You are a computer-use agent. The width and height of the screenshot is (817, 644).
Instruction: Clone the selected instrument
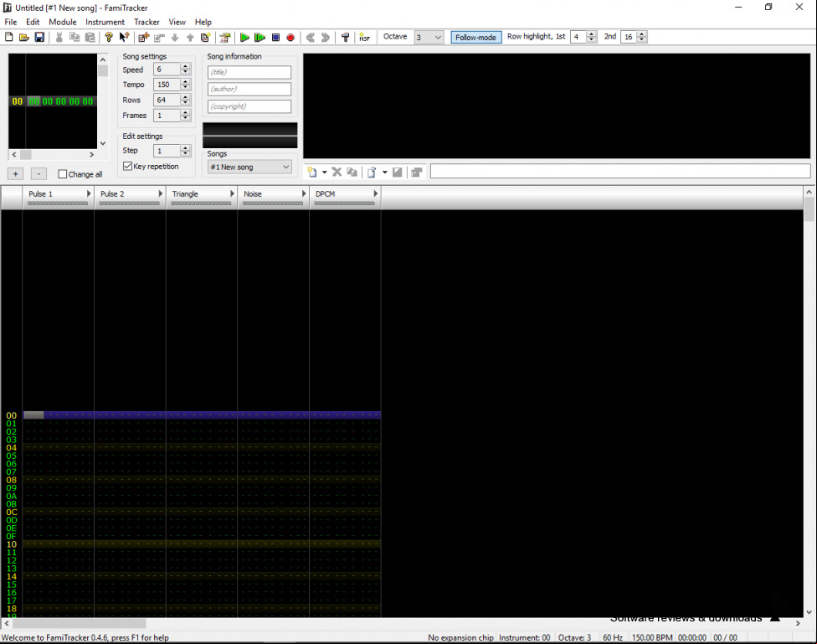click(x=352, y=172)
